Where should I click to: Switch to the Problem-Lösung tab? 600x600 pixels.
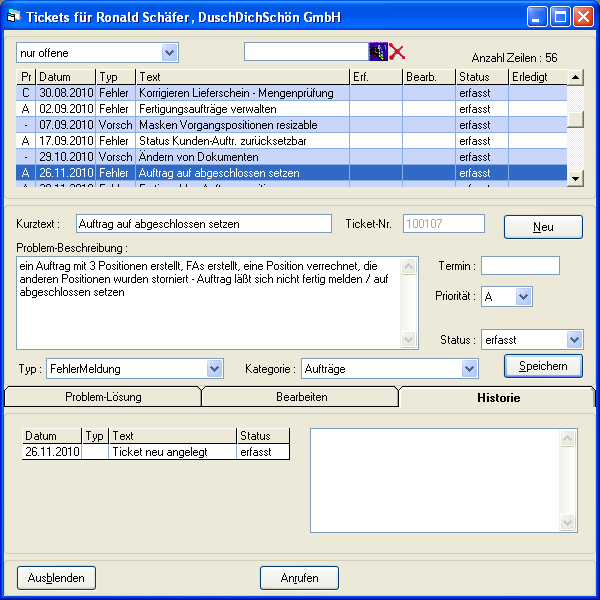(103, 397)
